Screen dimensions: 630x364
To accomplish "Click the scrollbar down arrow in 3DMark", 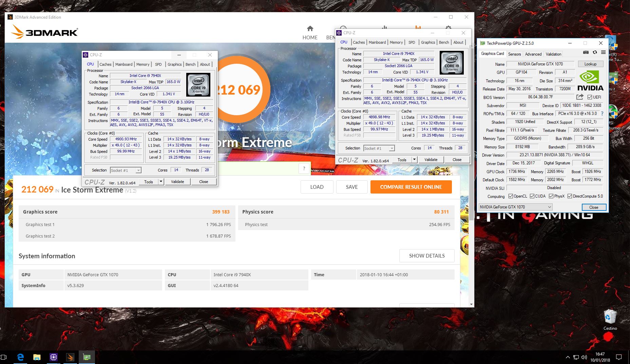I will tap(471, 304).
